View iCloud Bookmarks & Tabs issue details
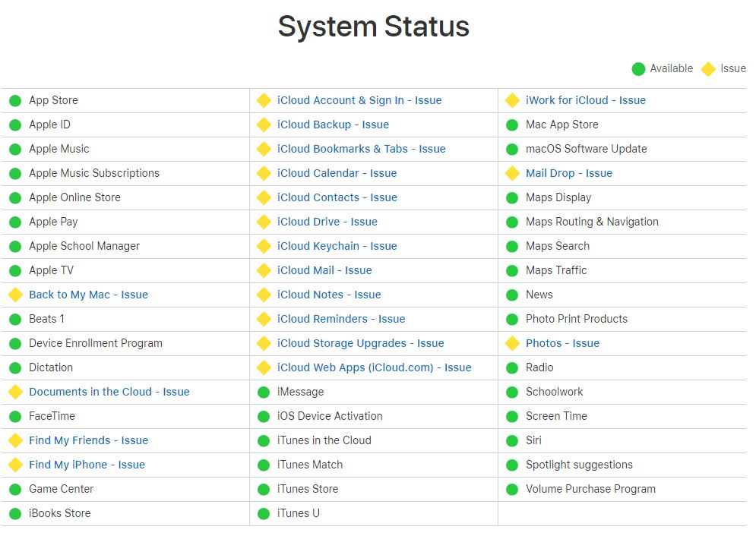The image size is (756, 536). click(x=361, y=149)
